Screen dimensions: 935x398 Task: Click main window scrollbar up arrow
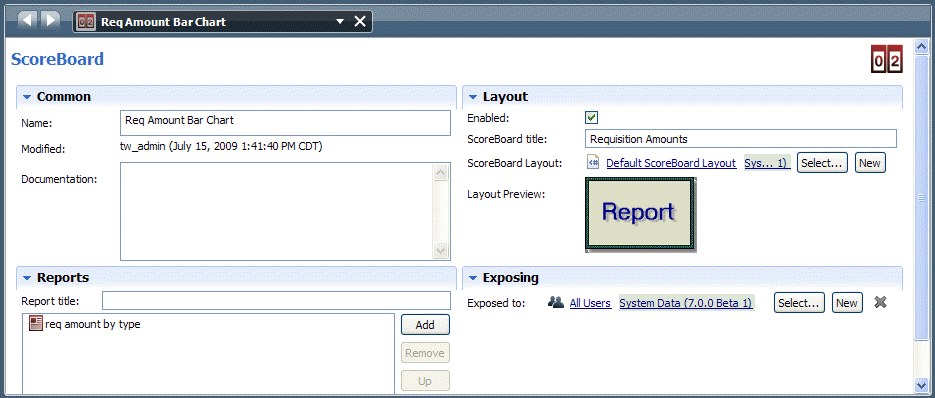click(x=921, y=48)
